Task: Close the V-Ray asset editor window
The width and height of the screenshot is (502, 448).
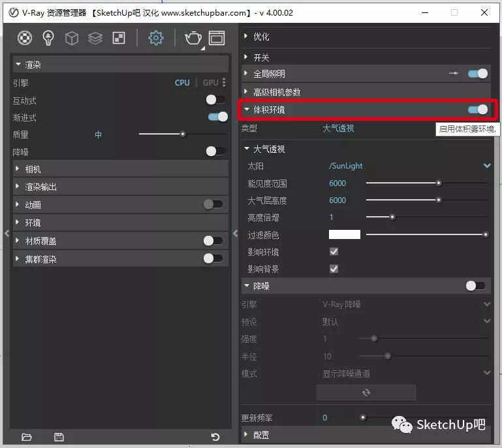Action: pos(484,12)
